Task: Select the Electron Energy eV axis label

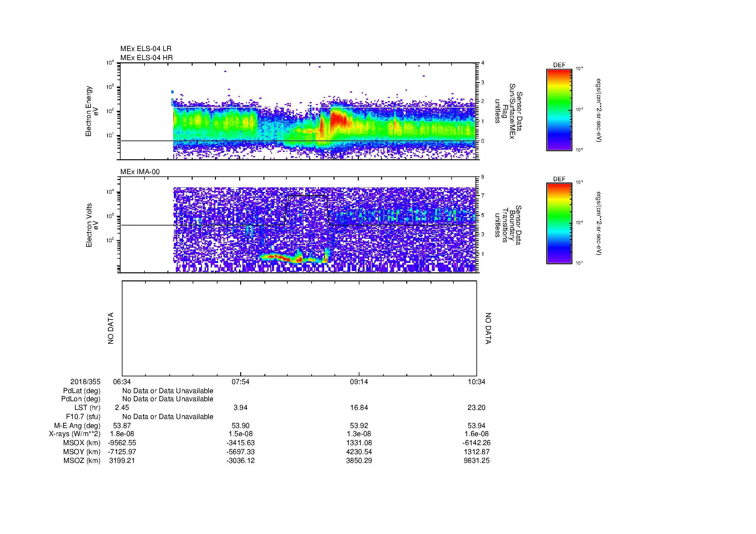Action: coord(92,111)
